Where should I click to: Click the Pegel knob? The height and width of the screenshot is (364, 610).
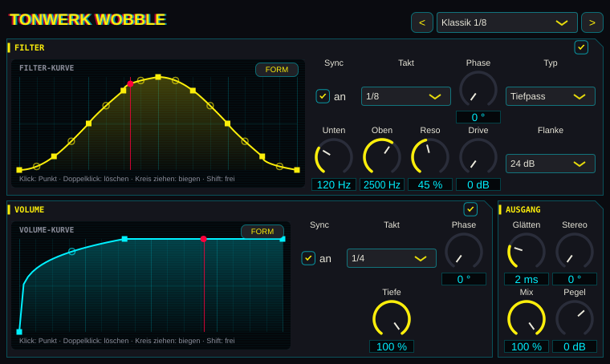click(x=575, y=319)
